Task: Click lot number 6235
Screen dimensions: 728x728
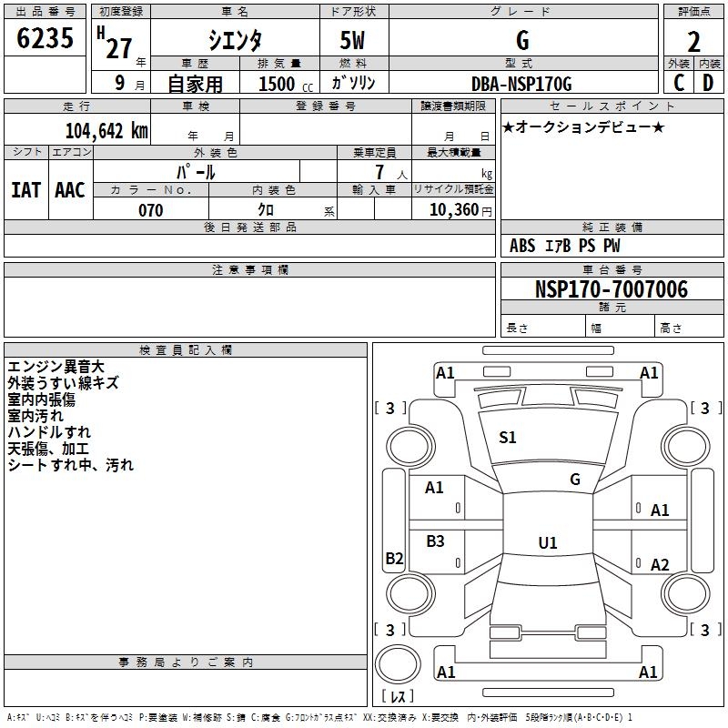Action: click(x=45, y=38)
